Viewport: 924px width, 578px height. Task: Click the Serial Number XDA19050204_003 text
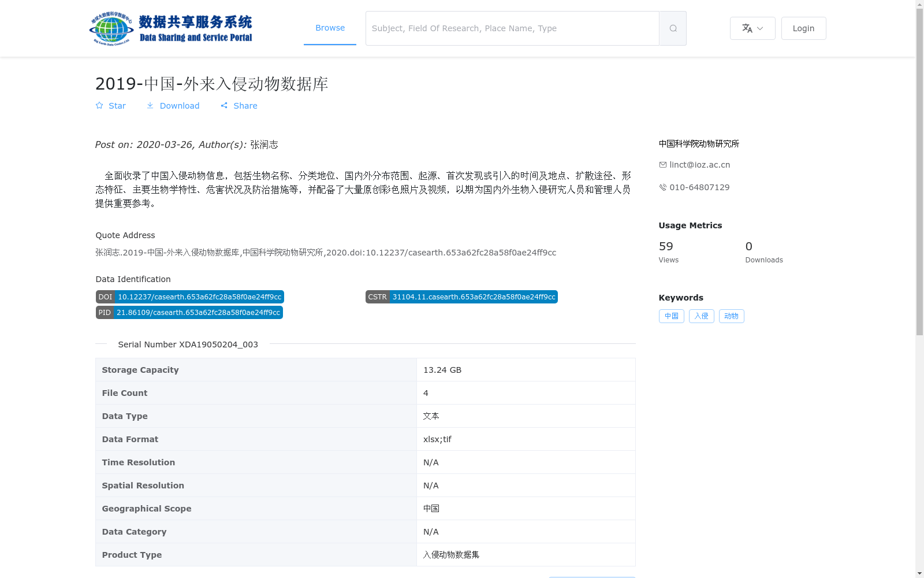click(188, 344)
